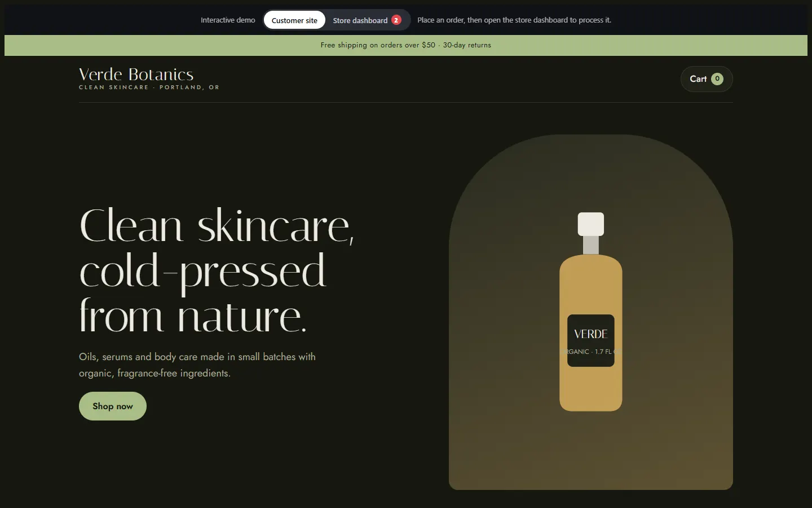The image size is (812, 508).
Task: Click the 'Clean Skincare · Portland, OR' tagline
Action: 149,87
